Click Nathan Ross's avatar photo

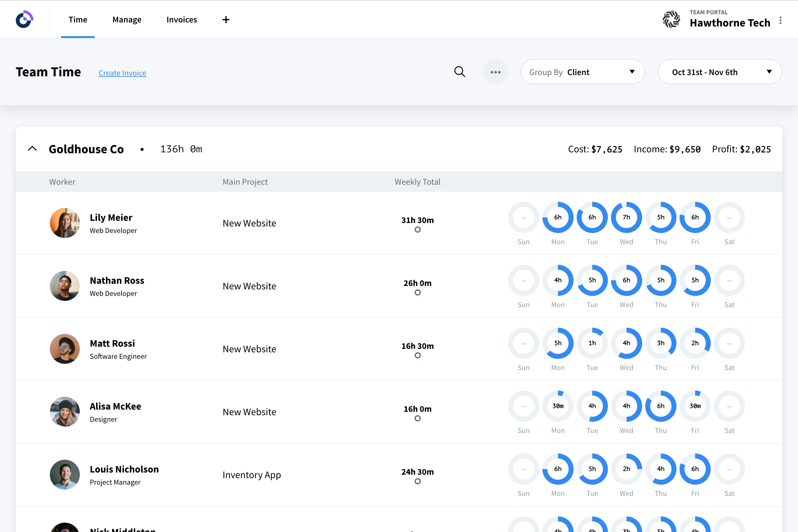(x=65, y=286)
